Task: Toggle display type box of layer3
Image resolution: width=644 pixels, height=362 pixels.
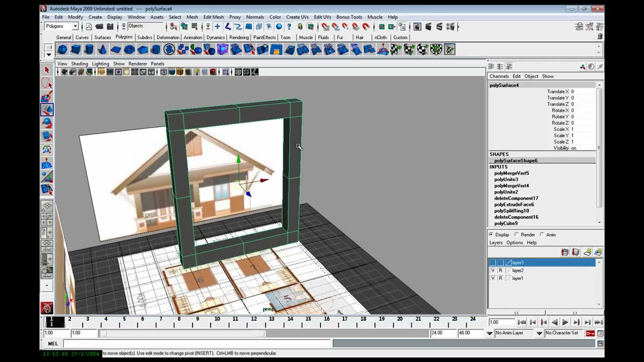Action: click(x=500, y=263)
